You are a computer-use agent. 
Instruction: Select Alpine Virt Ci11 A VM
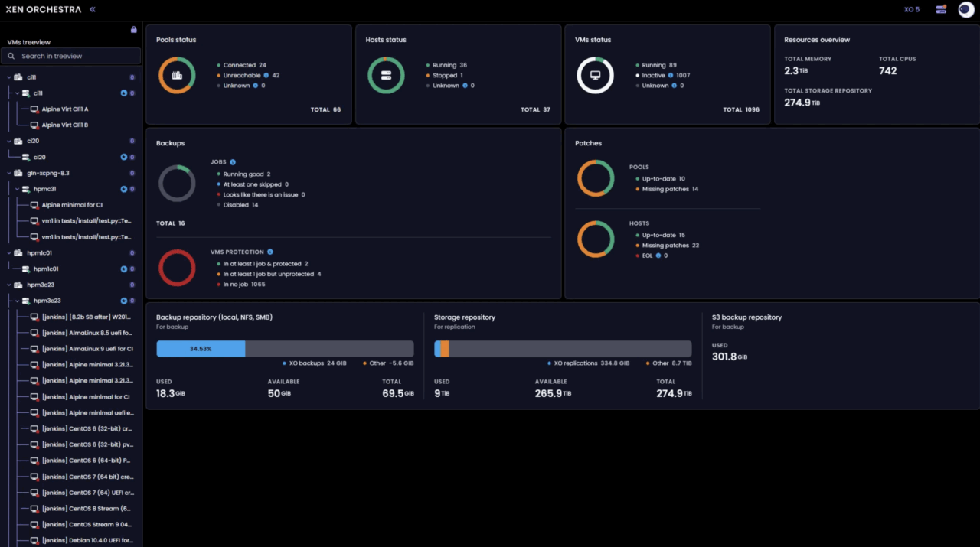[64, 109]
